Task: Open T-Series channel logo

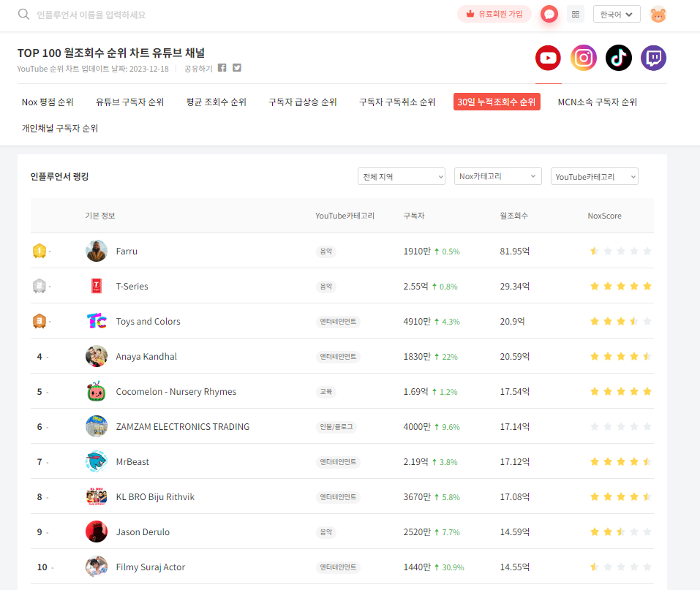Action: pos(97,286)
